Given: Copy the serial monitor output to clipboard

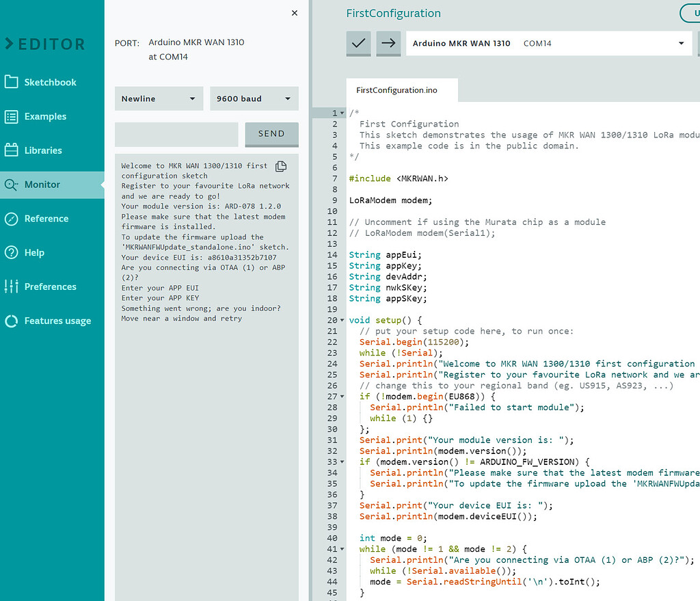Looking at the screenshot, I should coord(281,166).
